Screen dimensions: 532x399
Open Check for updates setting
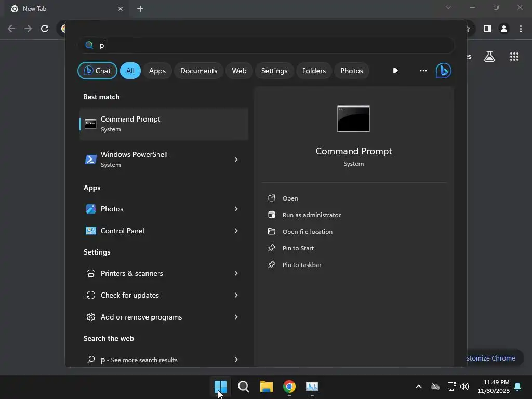click(x=164, y=295)
